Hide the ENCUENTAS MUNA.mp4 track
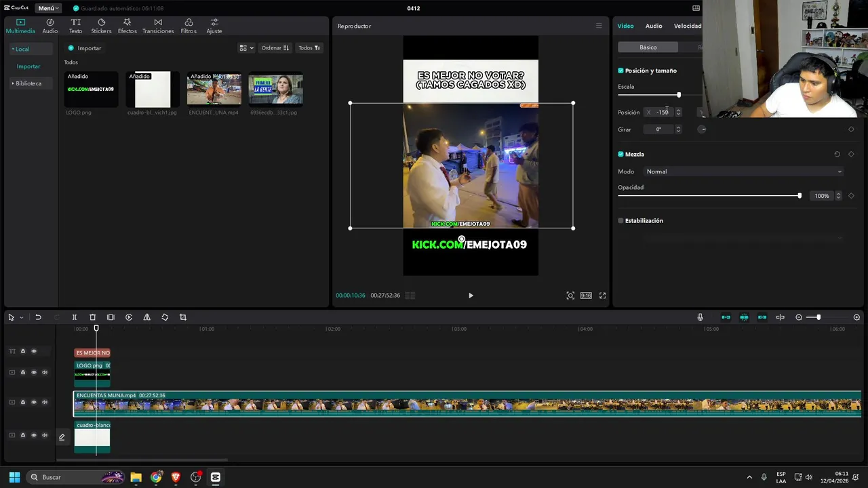This screenshot has width=868, height=488. coord(34,402)
